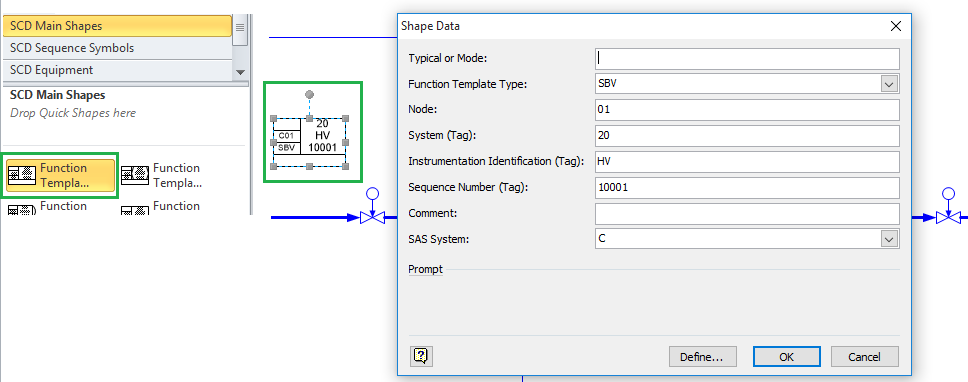Select the 20 HV 10001 shape on canvas

(x=309, y=142)
